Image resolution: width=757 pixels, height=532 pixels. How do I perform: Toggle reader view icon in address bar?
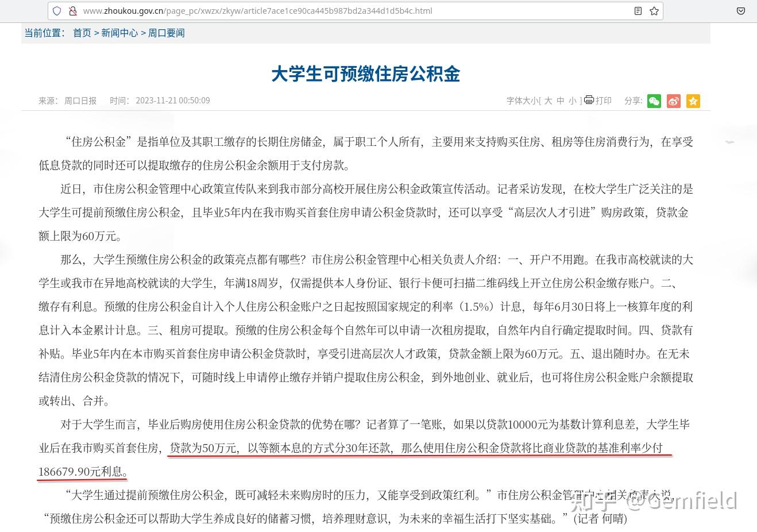point(638,11)
